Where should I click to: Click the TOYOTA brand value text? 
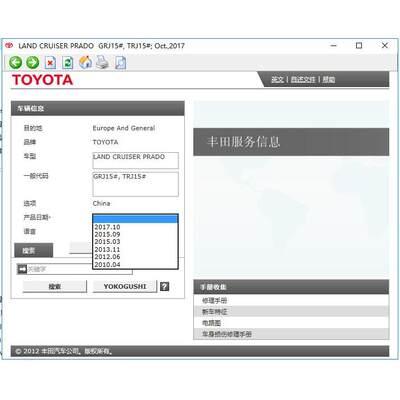[105, 142]
